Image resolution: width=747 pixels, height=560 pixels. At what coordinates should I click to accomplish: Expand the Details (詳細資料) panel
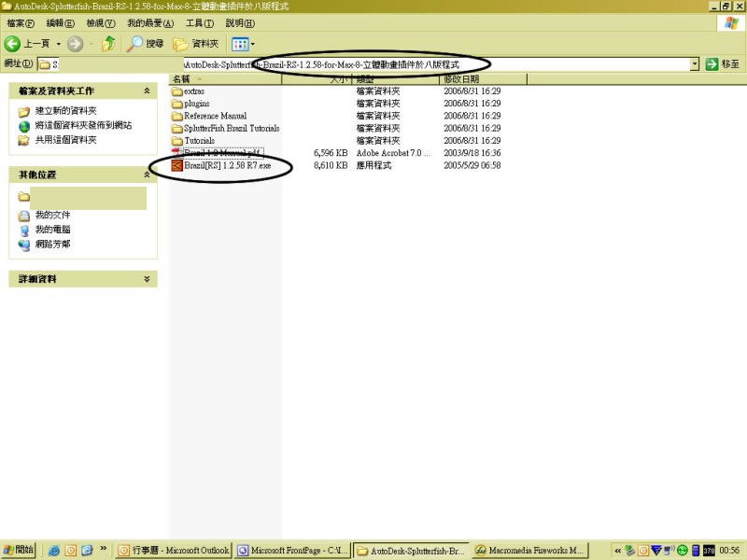point(147,279)
